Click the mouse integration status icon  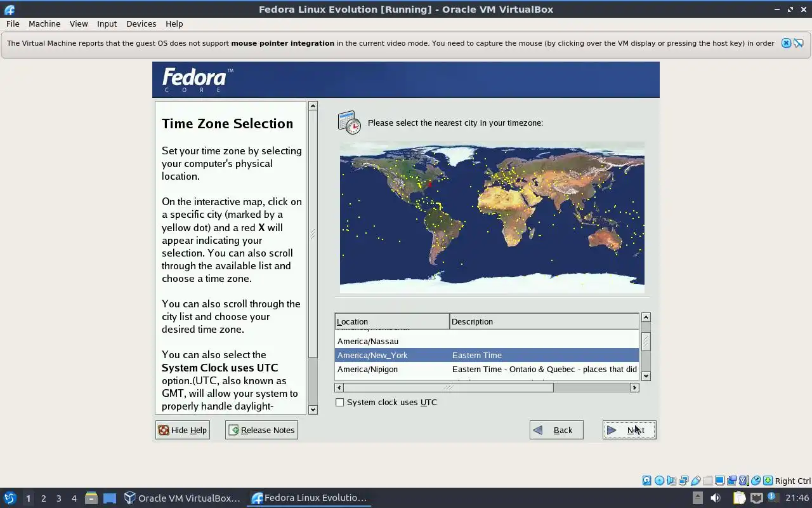point(756,481)
